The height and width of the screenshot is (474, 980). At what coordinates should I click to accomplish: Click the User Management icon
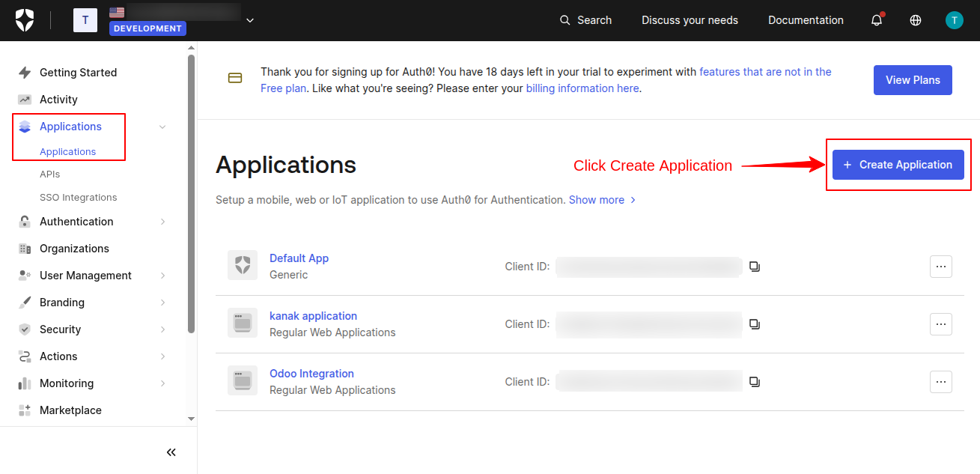pyautogui.click(x=25, y=276)
